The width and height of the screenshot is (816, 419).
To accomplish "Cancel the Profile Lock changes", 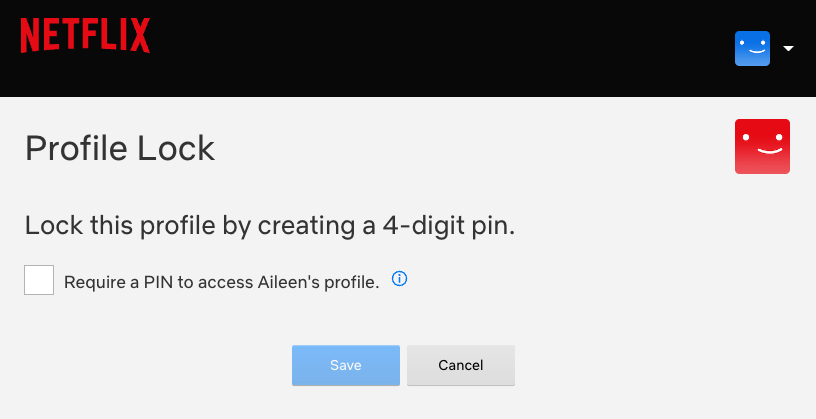I will pyautogui.click(x=460, y=365).
